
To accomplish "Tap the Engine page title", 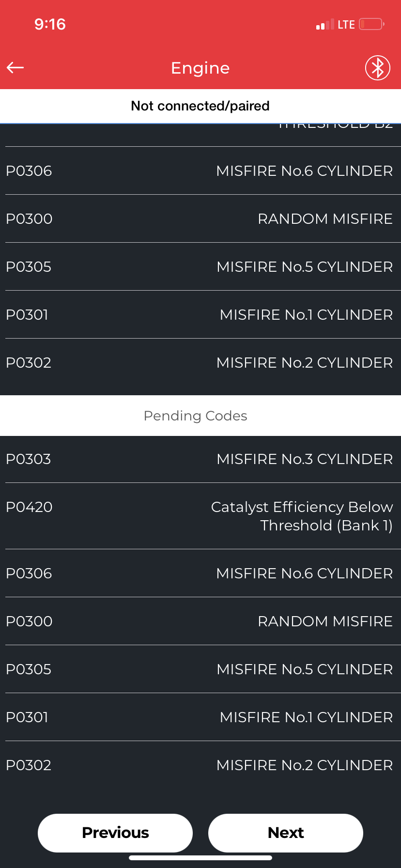I will tap(200, 68).
